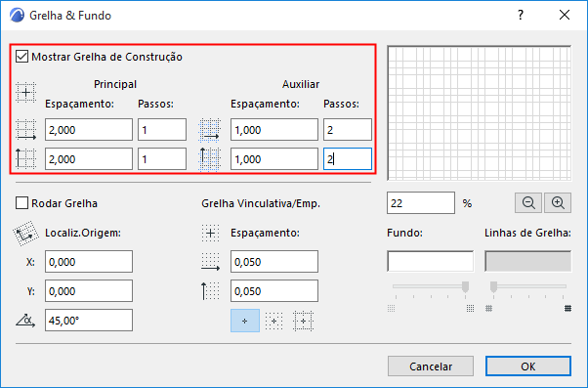
Task: Click the preview zoom percentage field 22
Action: pos(421,203)
